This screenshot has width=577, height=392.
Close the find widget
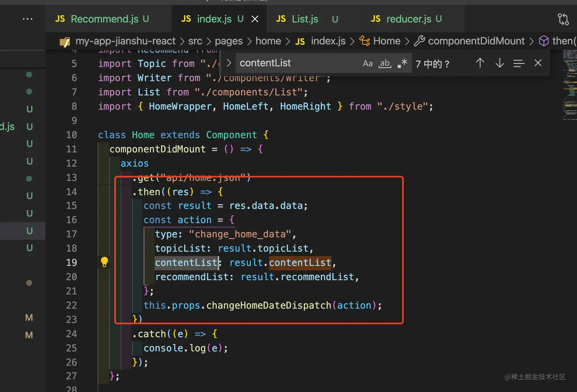tap(538, 63)
